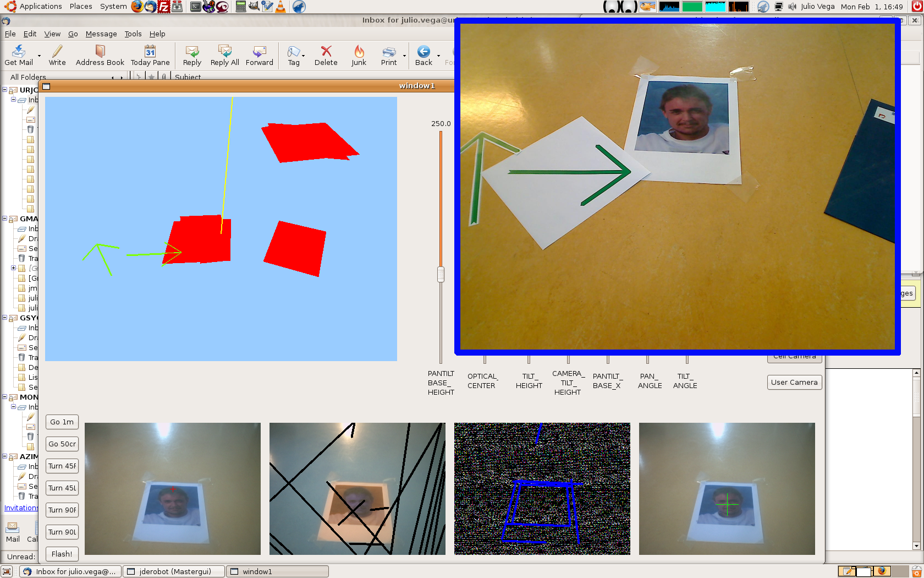924x578 pixels.
Task: Adjust the PANTILT BASE HEIGHT slider handle
Action: point(441,274)
